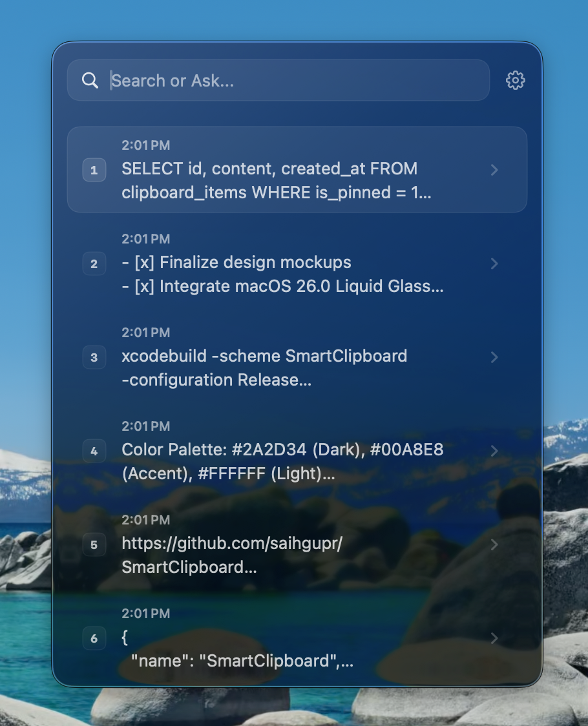Select number badge 4 for Color Palette item
This screenshot has height=726, width=588.
[94, 450]
